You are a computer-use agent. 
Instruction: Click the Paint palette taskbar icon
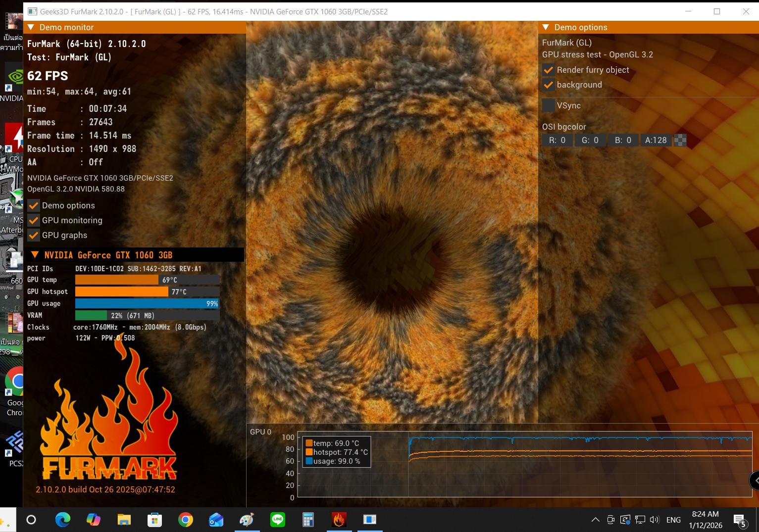(x=247, y=520)
